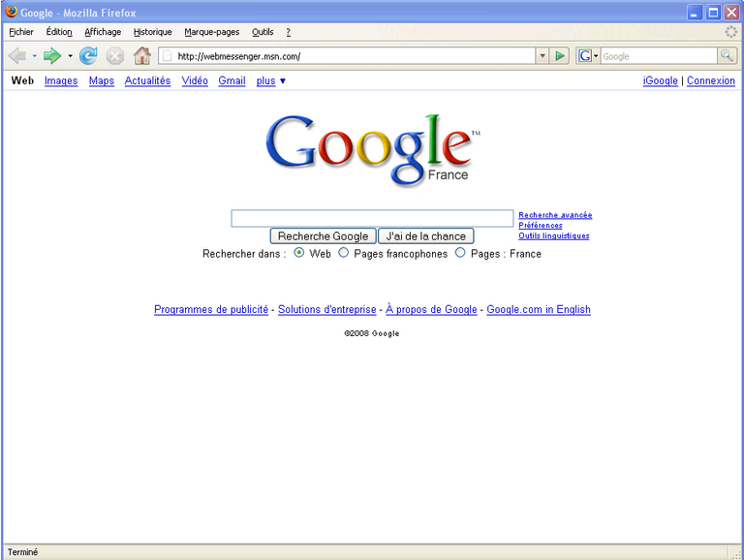
Task: Open the Édition menu
Action: 59,32
